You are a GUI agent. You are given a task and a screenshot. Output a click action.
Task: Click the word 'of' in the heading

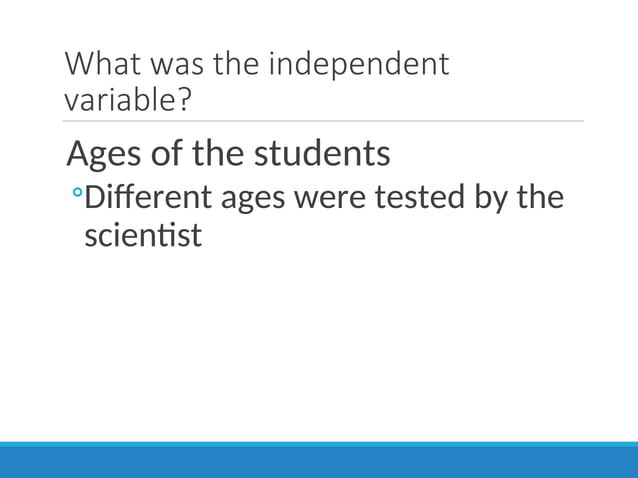coord(166,154)
